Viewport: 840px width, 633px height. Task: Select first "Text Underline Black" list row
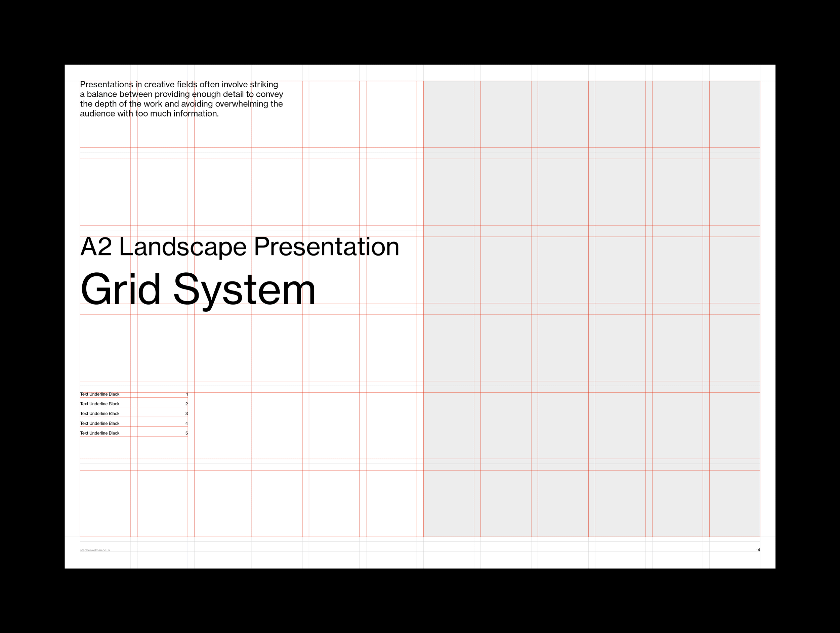click(100, 394)
